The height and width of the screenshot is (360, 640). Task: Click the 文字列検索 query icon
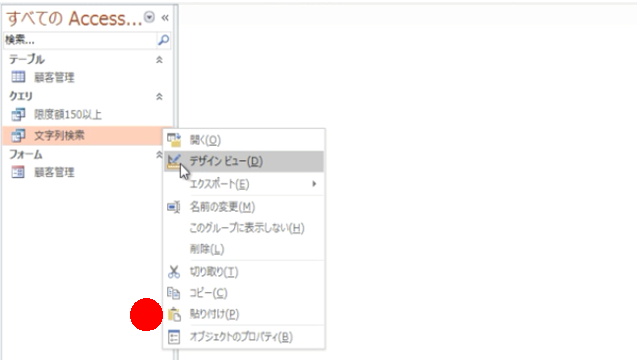point(18,136)
